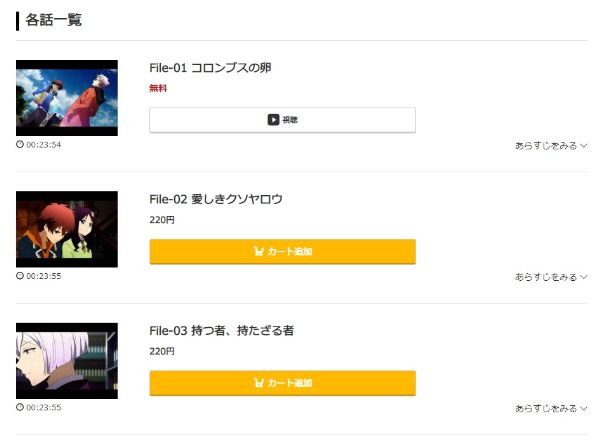Select the File-03 episode thumbnail
600x441 pixels.
tap(67, 360)
